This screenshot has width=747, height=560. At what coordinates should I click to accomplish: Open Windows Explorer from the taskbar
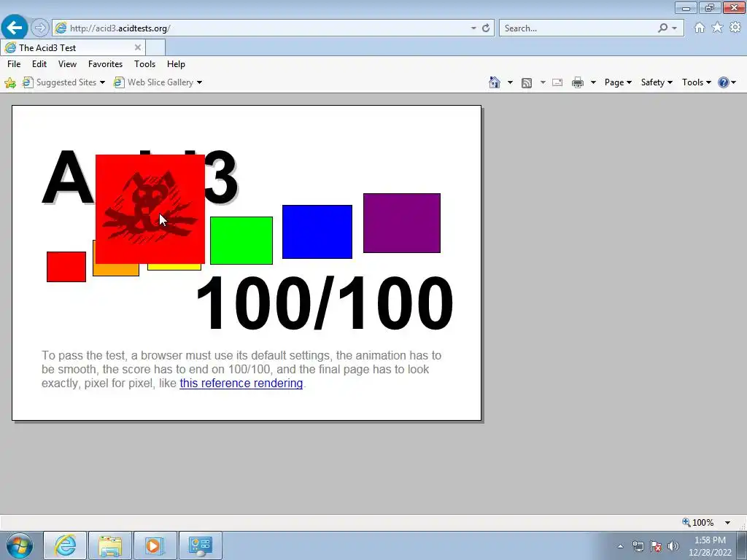pyautogui.click(x=110, y=545)
